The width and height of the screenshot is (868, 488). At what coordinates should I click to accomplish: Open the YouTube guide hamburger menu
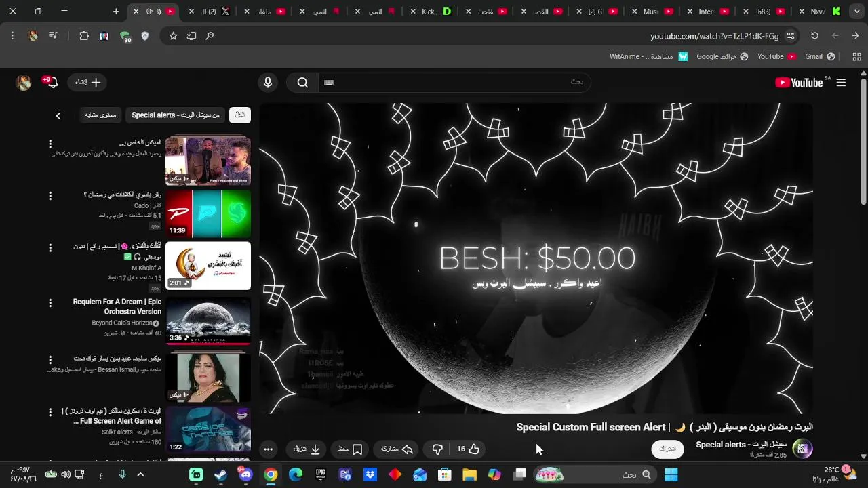click(841, 83)
